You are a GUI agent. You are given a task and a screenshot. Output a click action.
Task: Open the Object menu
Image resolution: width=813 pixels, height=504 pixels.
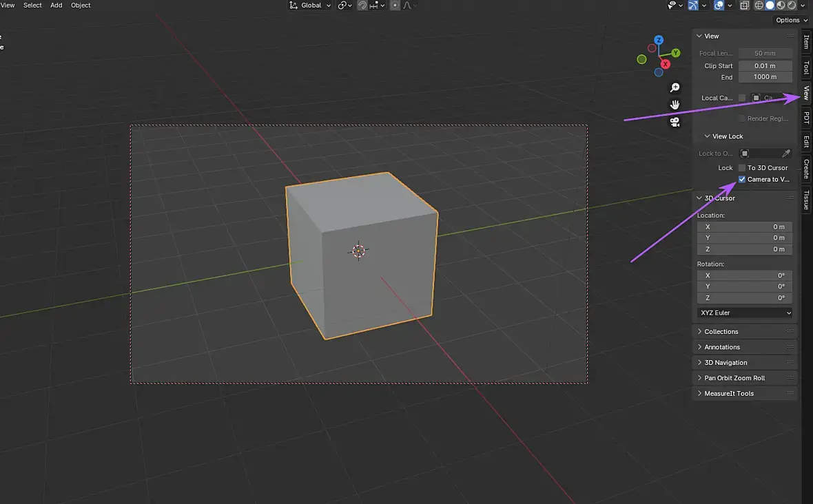81,6
